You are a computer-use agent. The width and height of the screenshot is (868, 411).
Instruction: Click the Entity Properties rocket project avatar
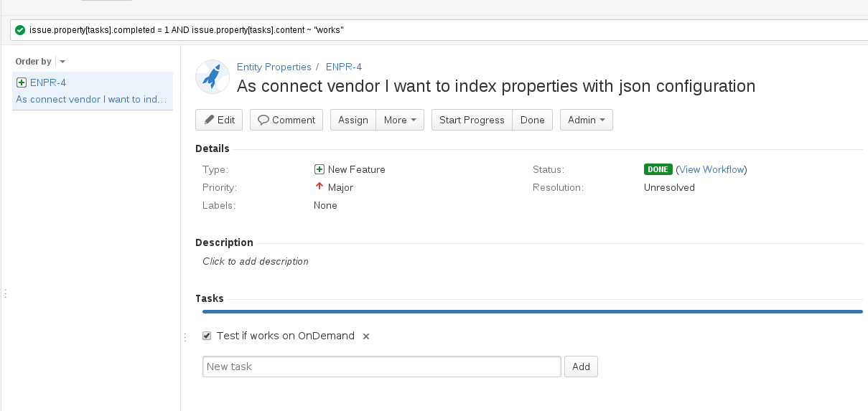(x=213, y=77)
